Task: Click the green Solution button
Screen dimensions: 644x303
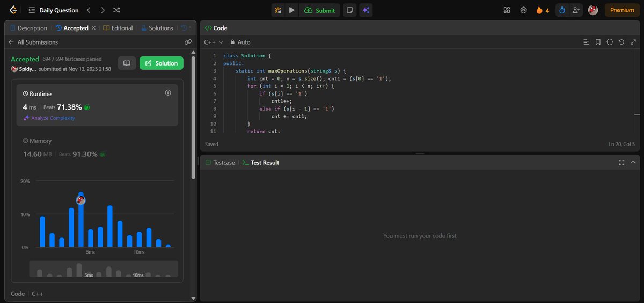Action: tap(162, 63)
